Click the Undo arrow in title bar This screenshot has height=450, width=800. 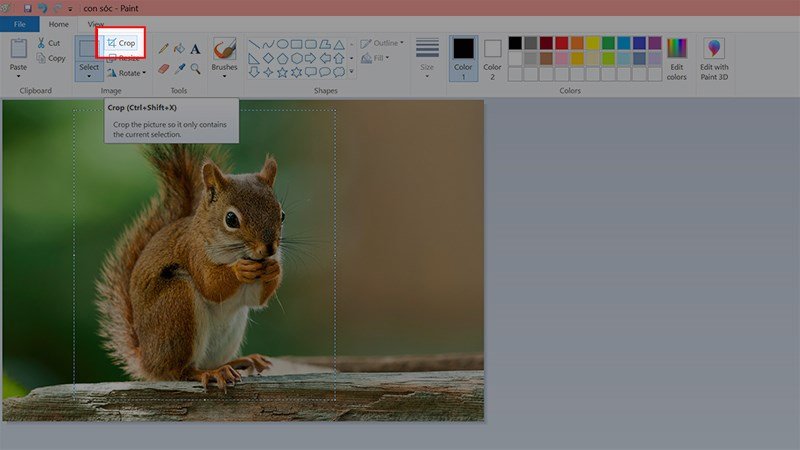tap(42, 8)
